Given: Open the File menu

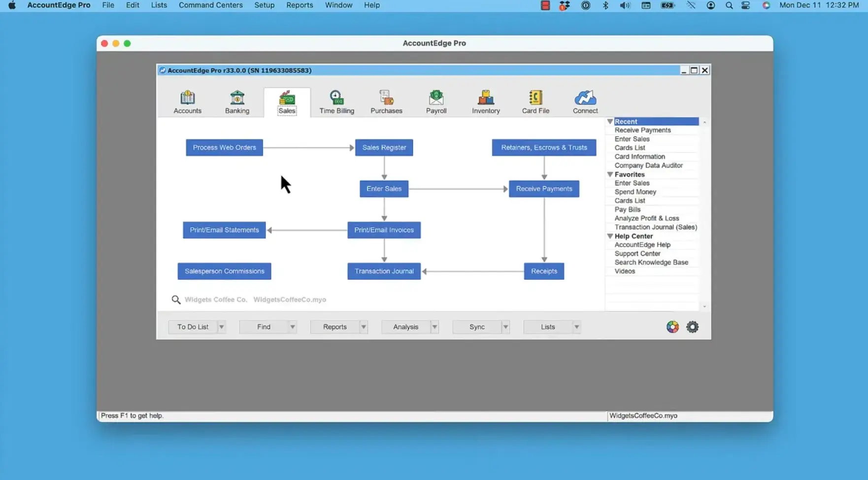Looking at the screenshot, I should [x=108, y=5].
